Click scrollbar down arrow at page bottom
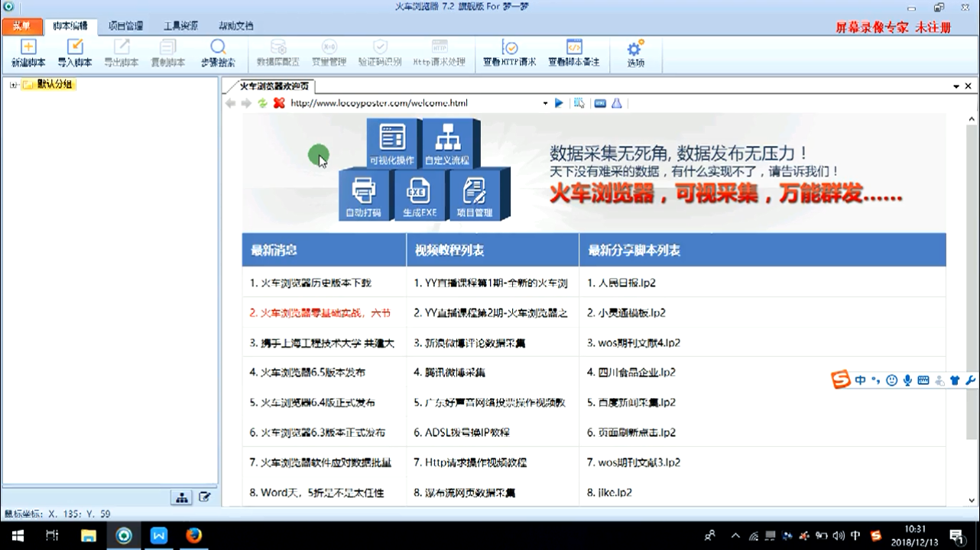Viewport: 980px width, 550px height. point(972,500)
